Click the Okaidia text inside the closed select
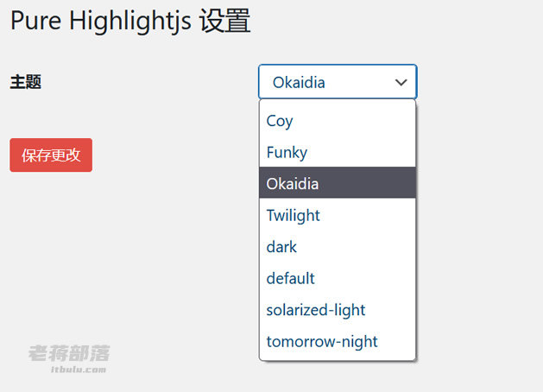543x392 pixels. click(x=299, y=82)
